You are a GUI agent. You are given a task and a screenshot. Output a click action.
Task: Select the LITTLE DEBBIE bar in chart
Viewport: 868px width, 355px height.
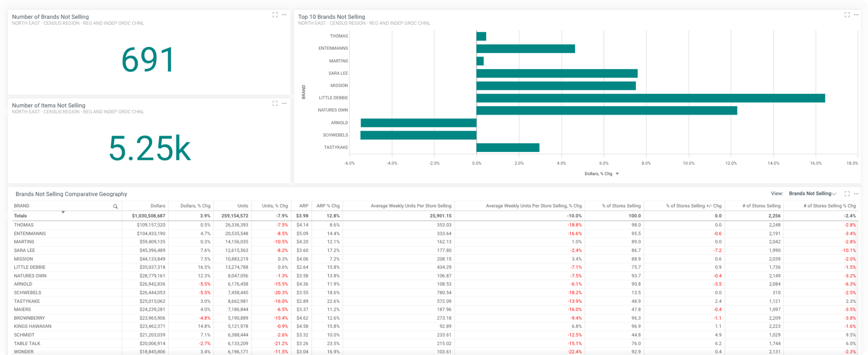pos(651,98)
